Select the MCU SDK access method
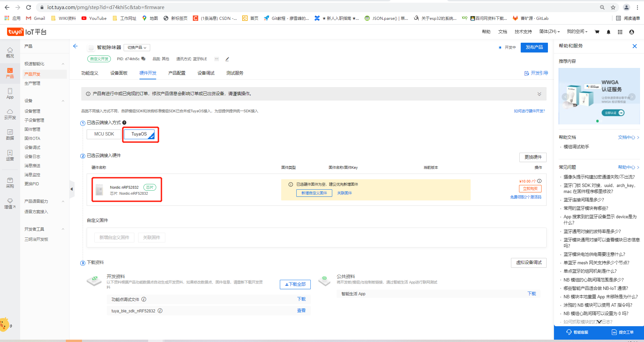The height and width of the screenshot is (342, 644). coord(104,134)
